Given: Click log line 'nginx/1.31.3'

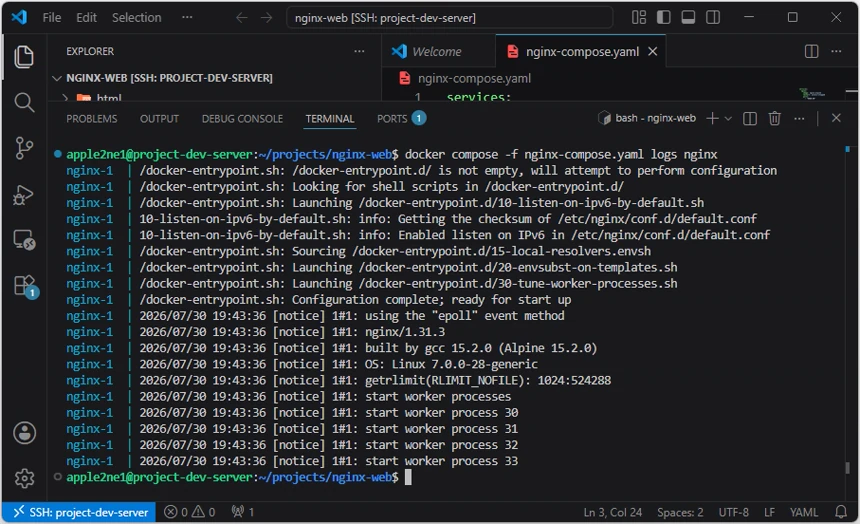Looking at the screenshot, I should click(x=405, y=332).
